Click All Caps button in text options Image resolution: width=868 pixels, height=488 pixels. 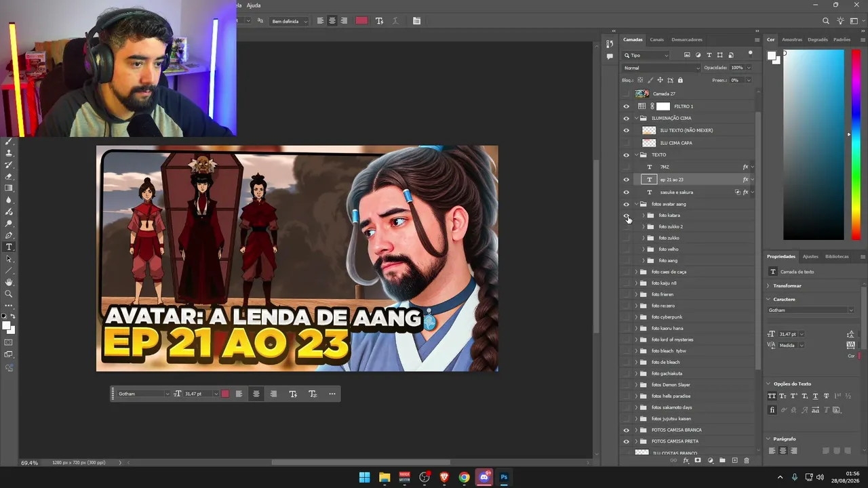772,396
